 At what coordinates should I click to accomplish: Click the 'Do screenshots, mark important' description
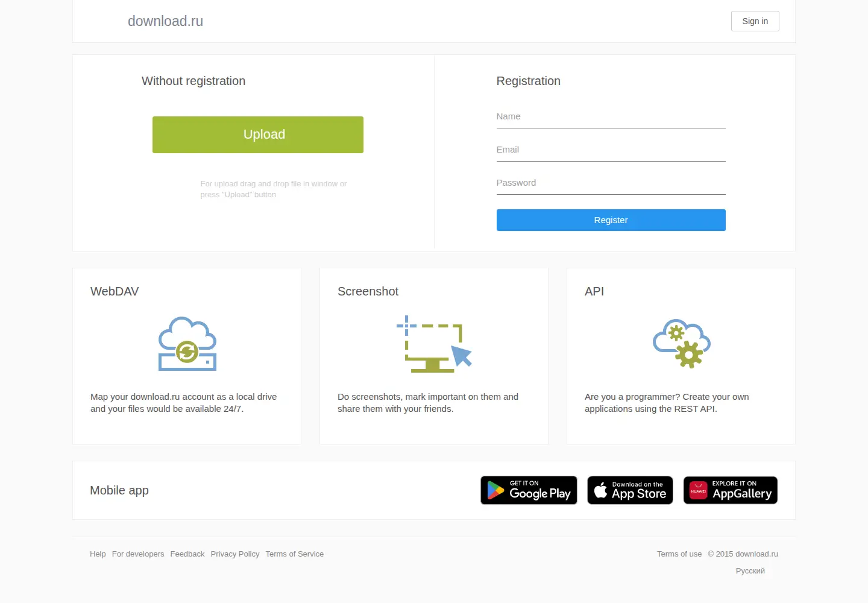tap(428, 403)
